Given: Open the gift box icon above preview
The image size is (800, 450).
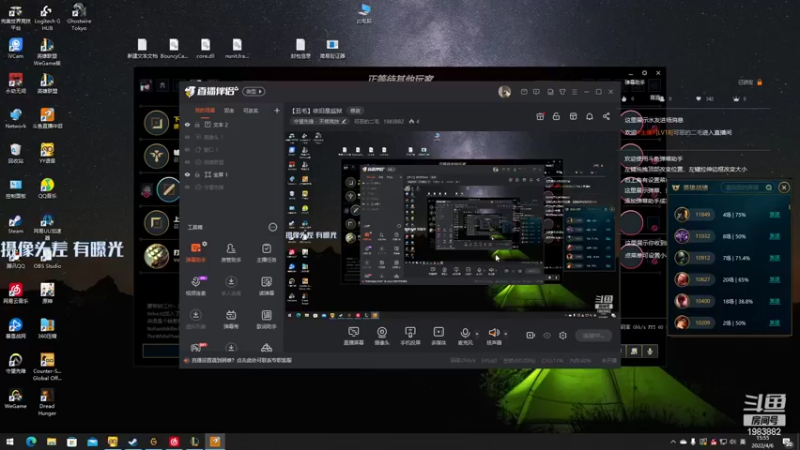Looking at the screenshot, I should click(x=540, y=116).
